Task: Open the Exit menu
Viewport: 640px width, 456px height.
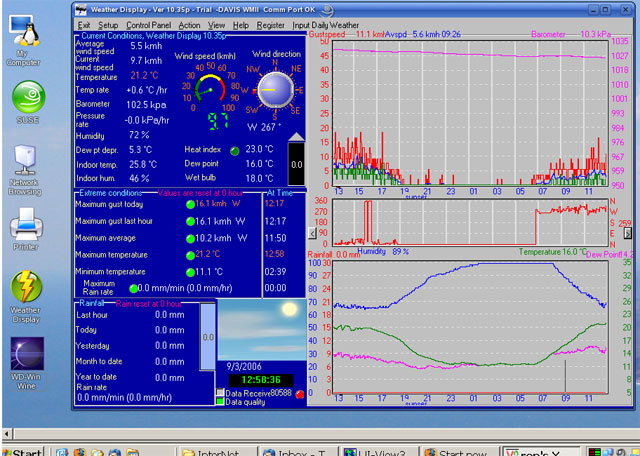Action: [x=84, y=25]
